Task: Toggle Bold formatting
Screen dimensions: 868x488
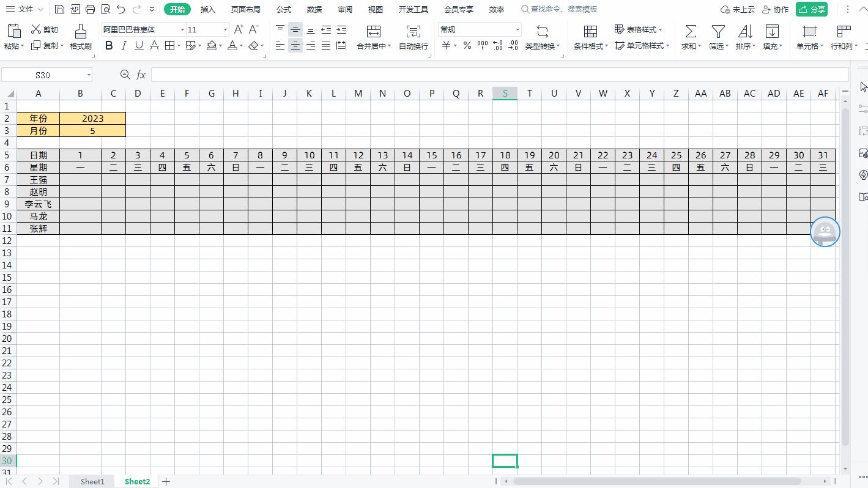Action: 109,45
